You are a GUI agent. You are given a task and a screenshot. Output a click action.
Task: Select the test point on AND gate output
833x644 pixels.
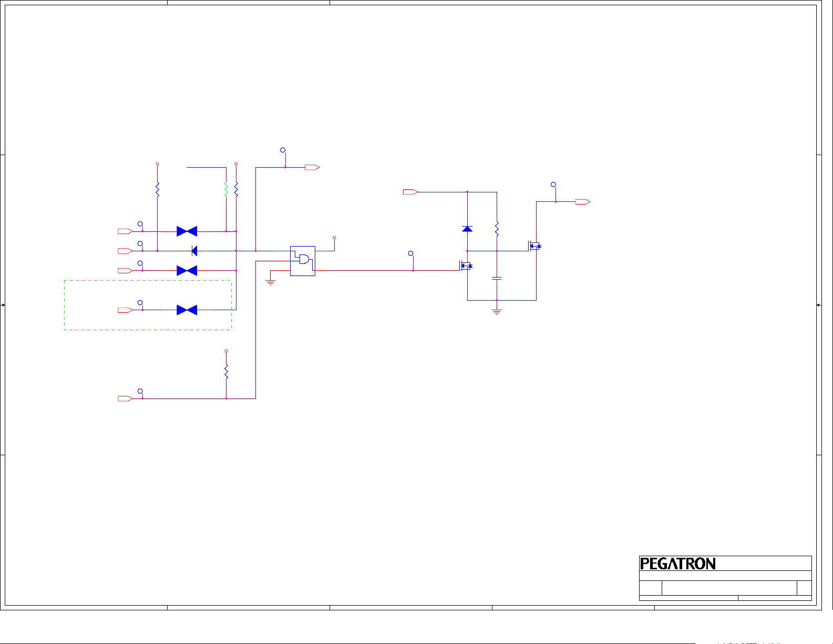click(411, 254)
